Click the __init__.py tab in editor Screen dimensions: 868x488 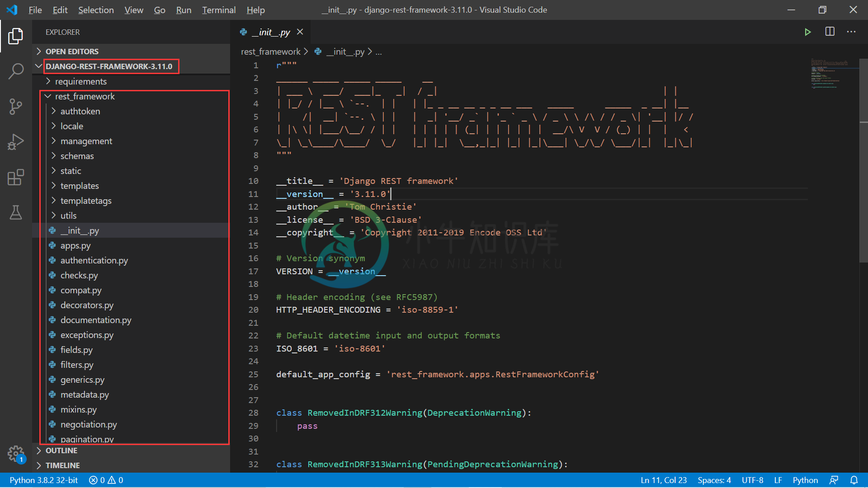[271, 32]
